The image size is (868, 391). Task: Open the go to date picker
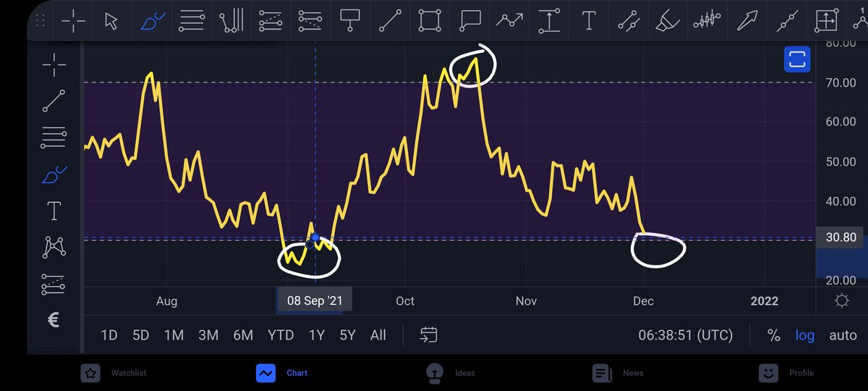429,335
